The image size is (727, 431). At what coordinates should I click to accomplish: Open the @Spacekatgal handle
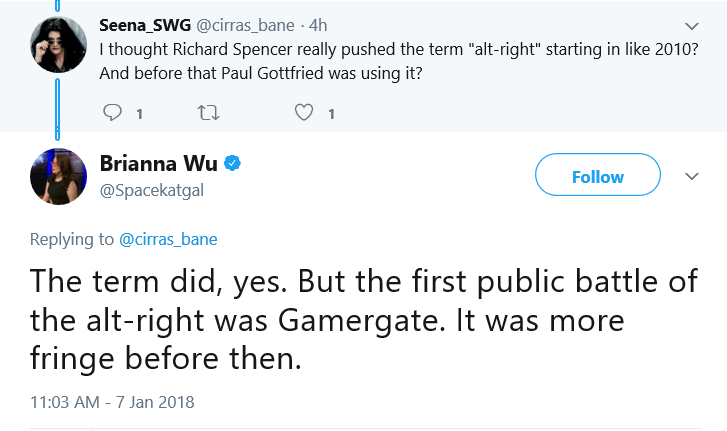152,190
